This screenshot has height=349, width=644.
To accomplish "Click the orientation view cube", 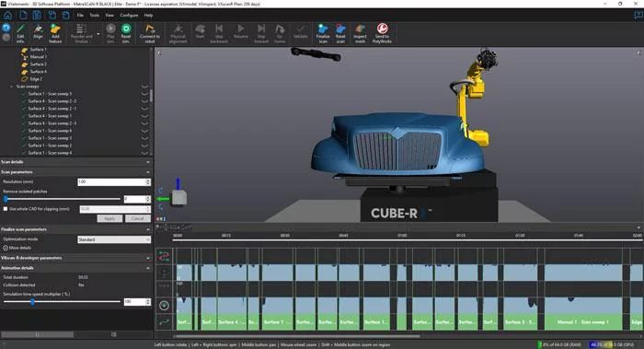I will pos(179,198).
